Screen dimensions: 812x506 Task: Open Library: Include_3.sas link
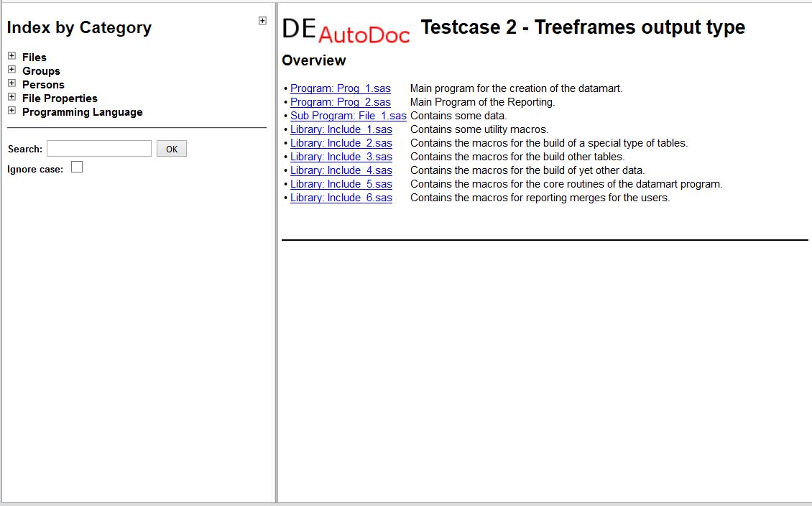[341, 157]
